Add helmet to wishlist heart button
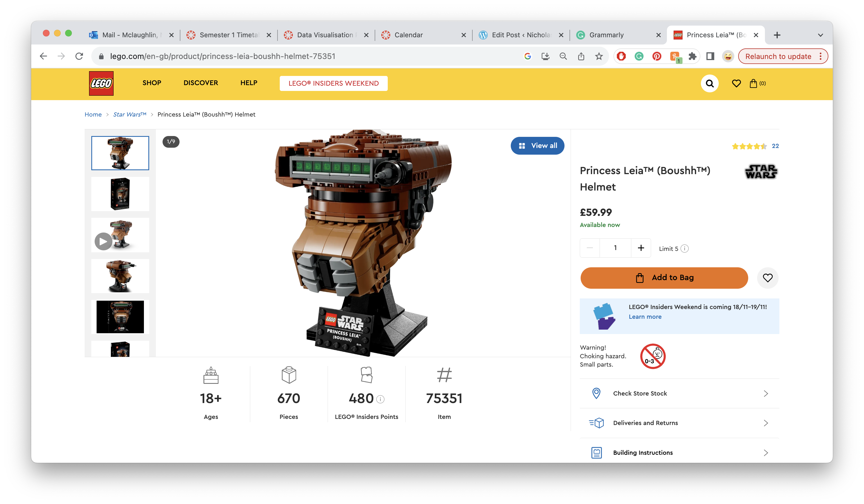 pyautogui.click(x=767, y=278)
